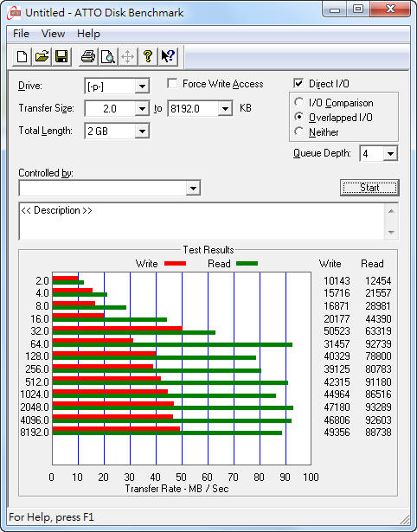This screenshot has width=417, height=532.
Task: Click the Read value 92739
Action: (378, 344)
